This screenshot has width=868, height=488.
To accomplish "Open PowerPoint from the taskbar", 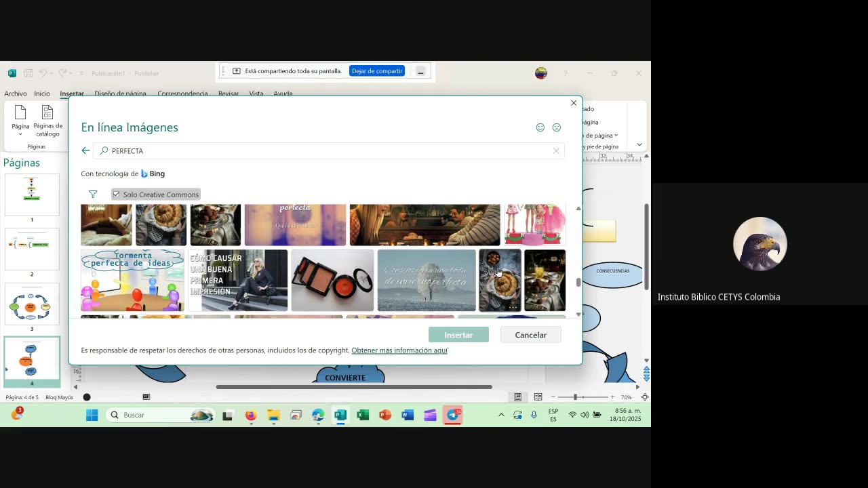I will tap(385, 415).
